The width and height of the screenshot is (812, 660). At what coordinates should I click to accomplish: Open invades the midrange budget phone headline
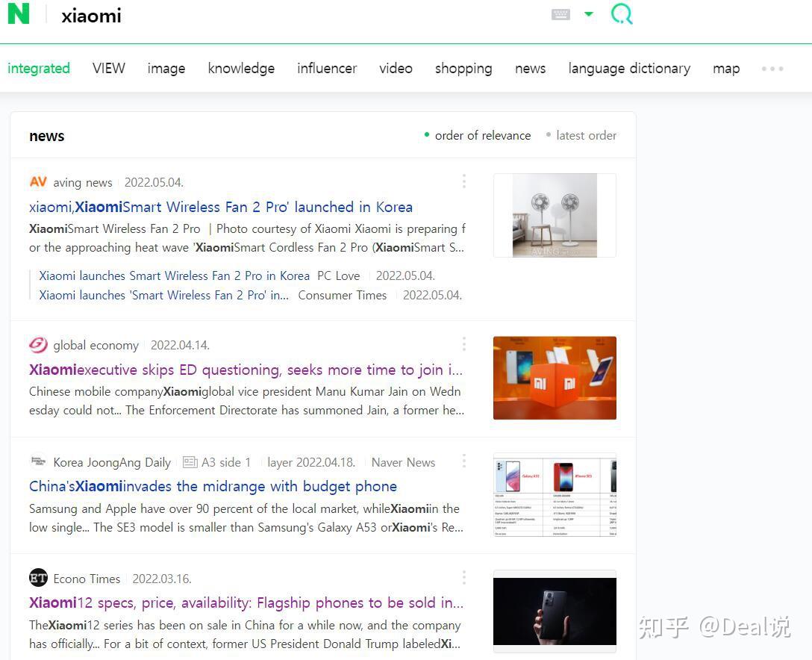213,486
